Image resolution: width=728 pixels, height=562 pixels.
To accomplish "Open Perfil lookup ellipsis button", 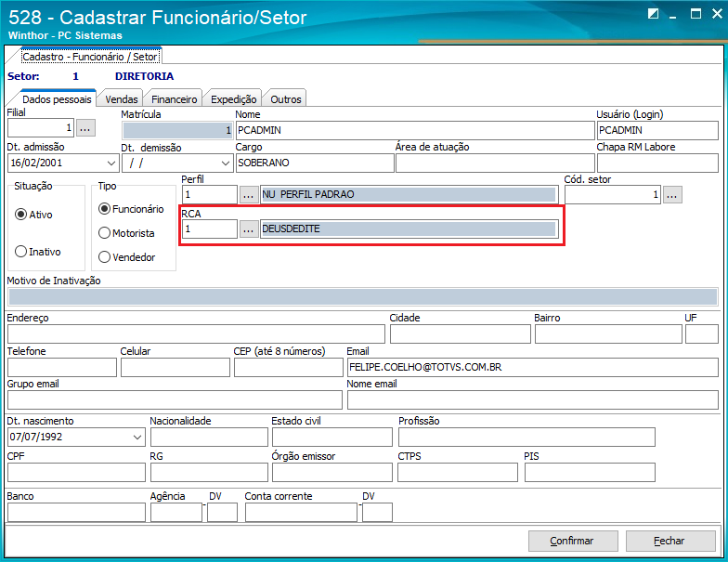I will pos(249,195).
